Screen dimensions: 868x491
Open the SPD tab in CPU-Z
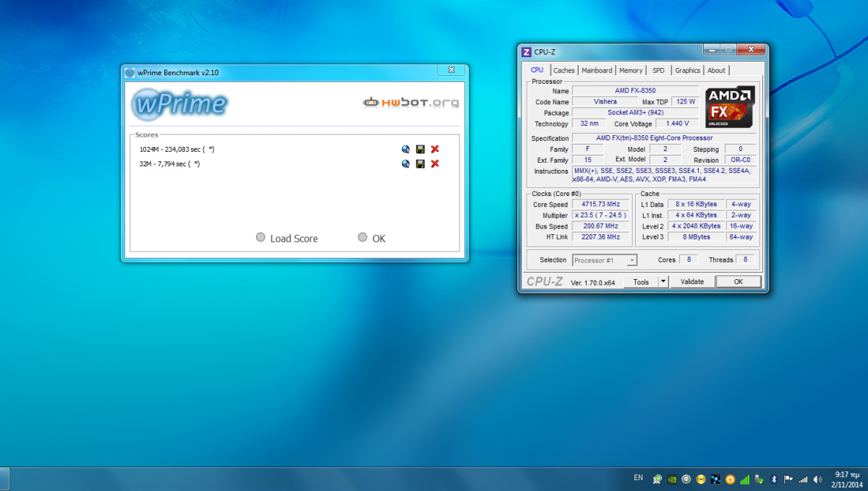click(658, 70)
